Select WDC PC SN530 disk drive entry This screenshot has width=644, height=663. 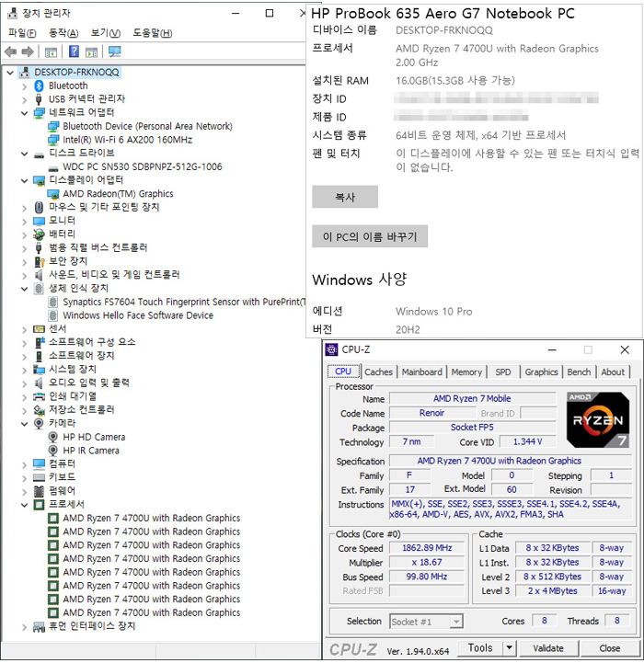click(x=143, y=167)
